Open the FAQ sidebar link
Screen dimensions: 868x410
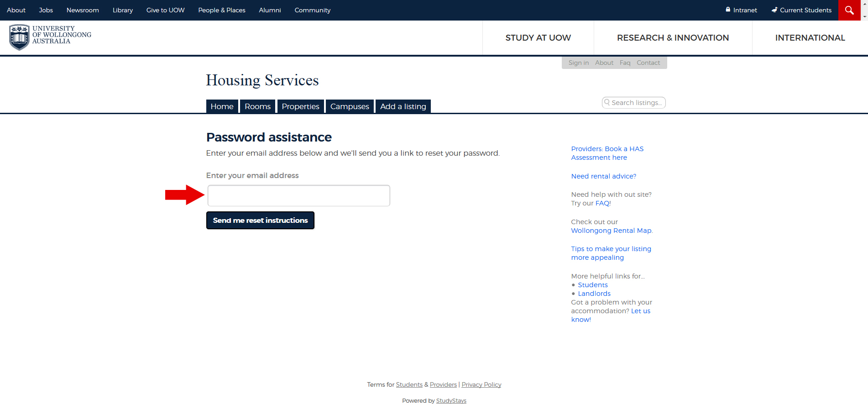pos(603,203)
